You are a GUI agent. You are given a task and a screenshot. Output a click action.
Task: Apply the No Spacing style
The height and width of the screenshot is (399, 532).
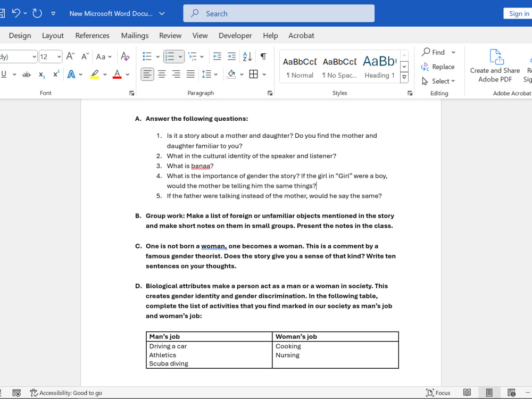(x=339, y=67)
